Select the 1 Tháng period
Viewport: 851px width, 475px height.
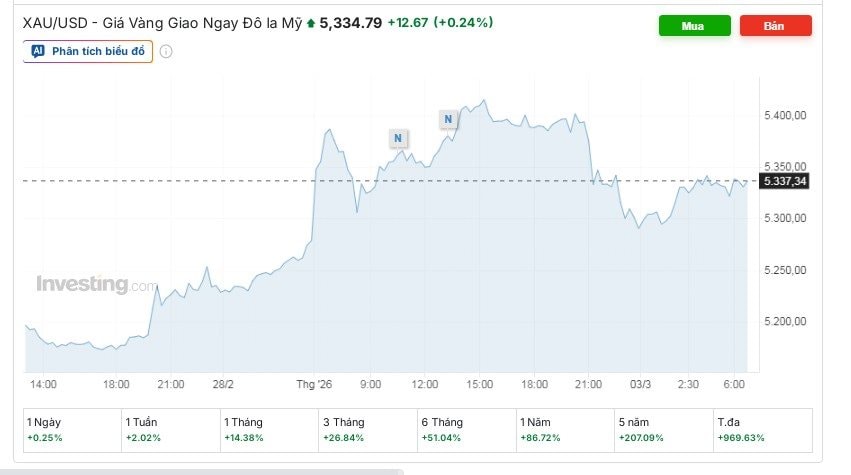[268, 430]
